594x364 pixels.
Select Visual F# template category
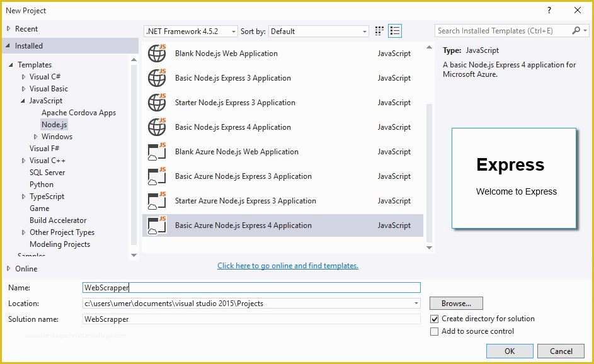[x=44, y=148]
